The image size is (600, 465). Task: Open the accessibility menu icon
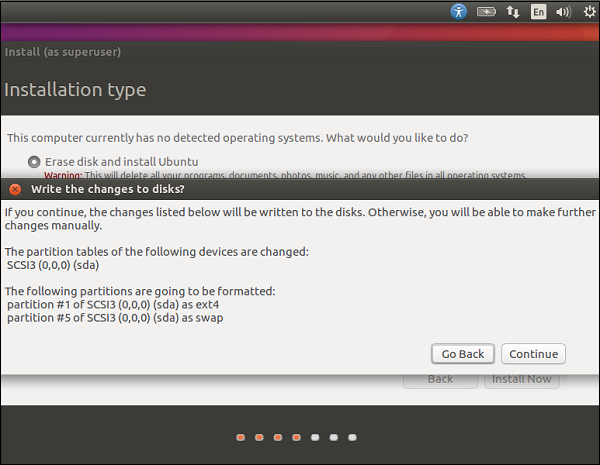click(458, 11)
